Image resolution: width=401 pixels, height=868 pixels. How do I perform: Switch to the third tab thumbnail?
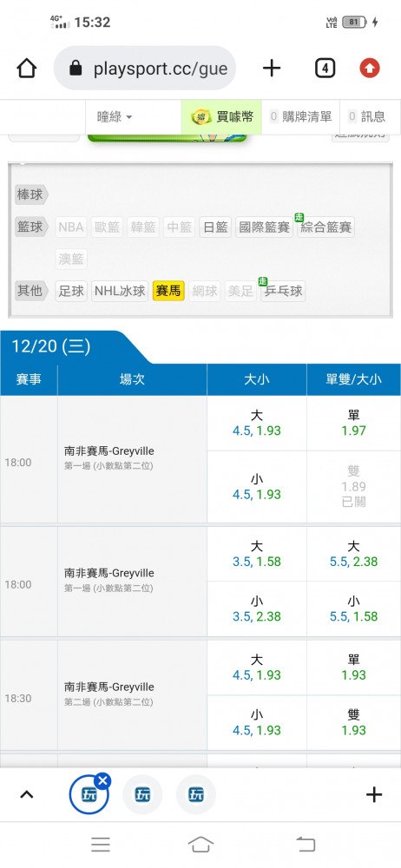pos(195,795)
